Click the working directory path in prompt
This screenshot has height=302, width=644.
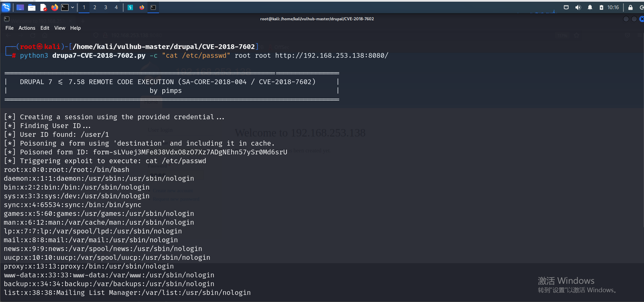[x=164, y=47]
